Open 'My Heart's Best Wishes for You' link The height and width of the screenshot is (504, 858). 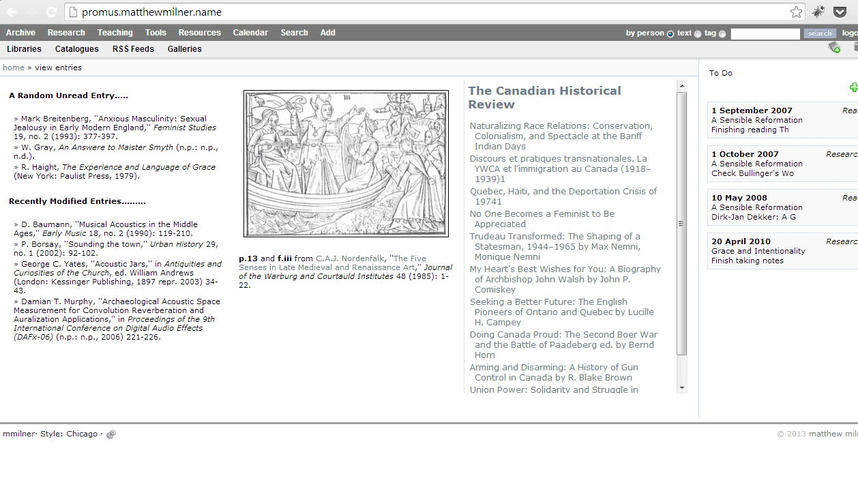565,279
